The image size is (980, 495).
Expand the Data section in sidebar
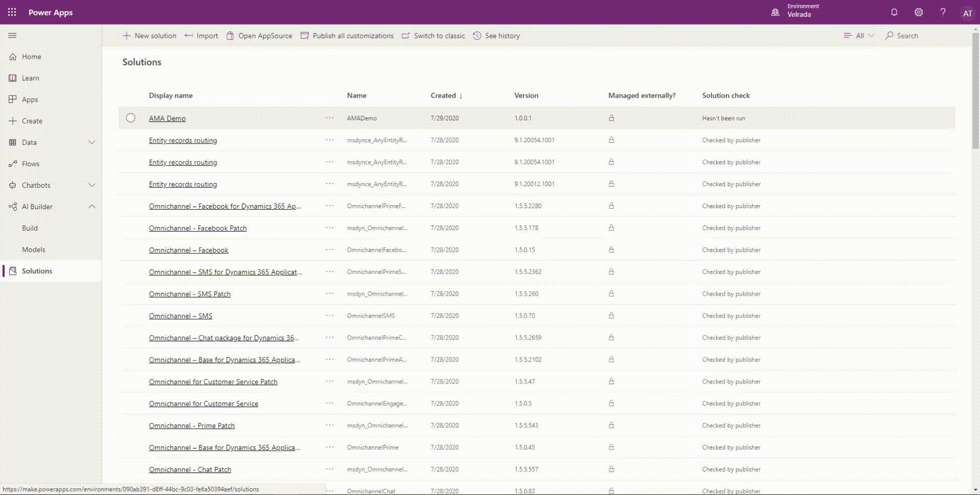(92, 142)
